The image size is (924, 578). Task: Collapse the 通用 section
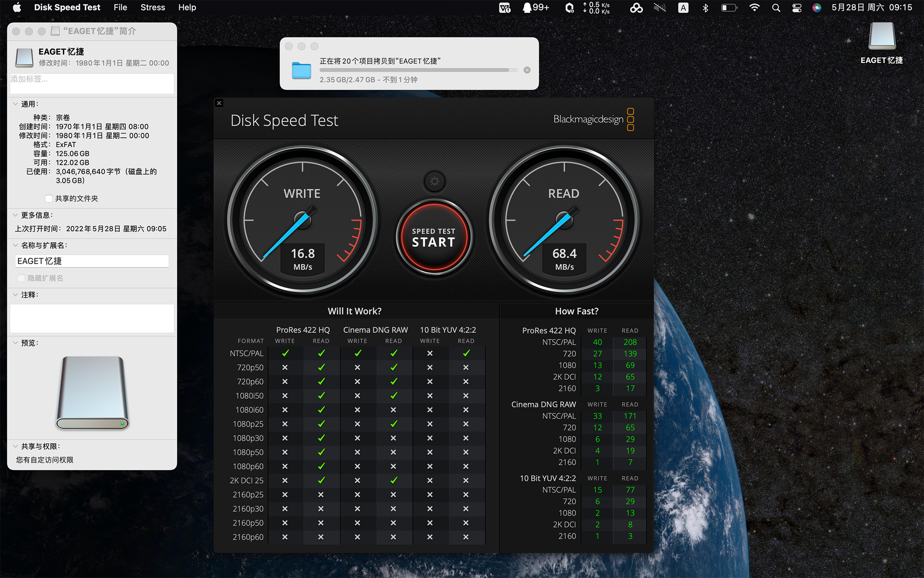[x=15, y=104]
